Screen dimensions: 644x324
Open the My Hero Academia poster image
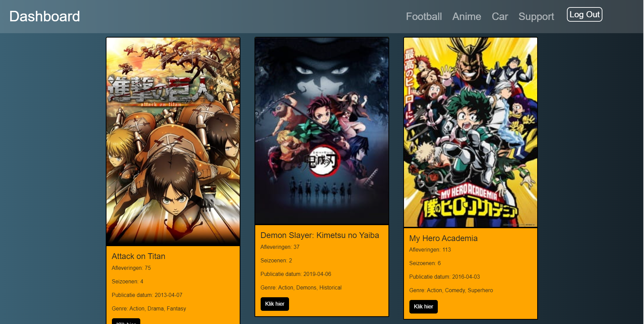click(471, 132)
